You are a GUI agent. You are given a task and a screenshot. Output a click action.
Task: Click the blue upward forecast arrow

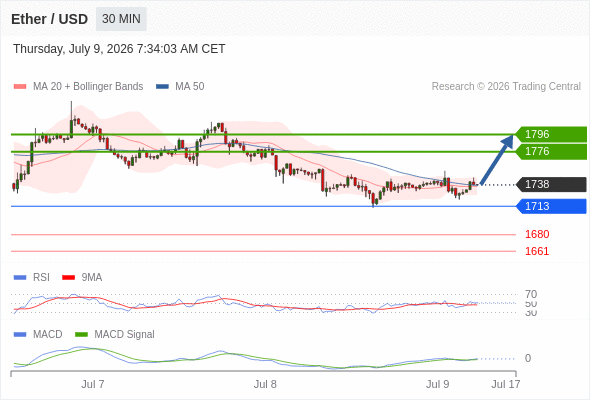pos(497,160)
